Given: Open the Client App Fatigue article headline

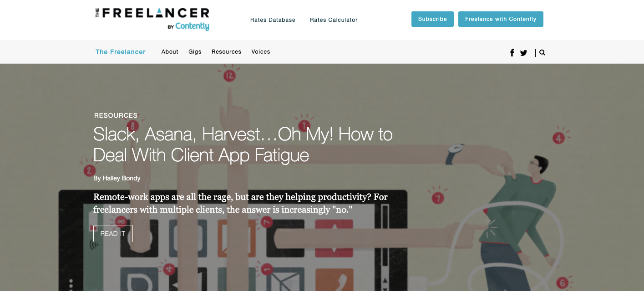Looking at the screenshot, I should (x=243, y=145).
